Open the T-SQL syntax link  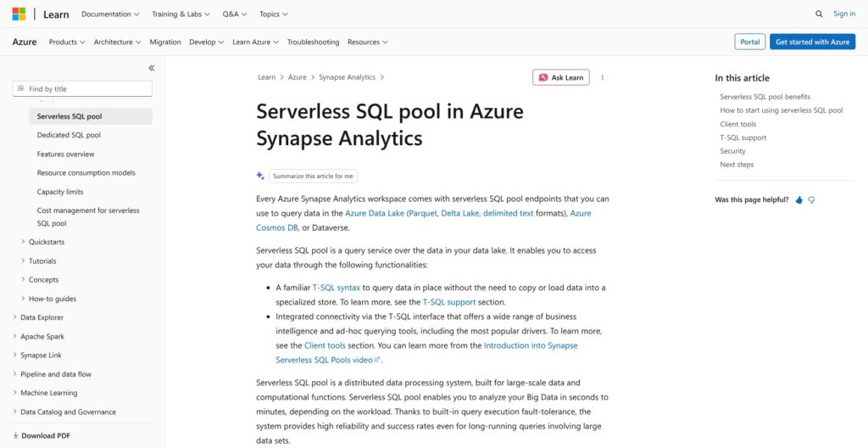[x=336, y=288]
